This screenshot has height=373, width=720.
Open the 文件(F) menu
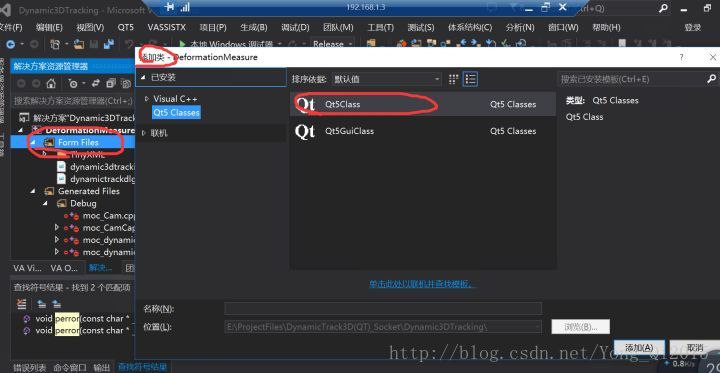coord(11,28)
